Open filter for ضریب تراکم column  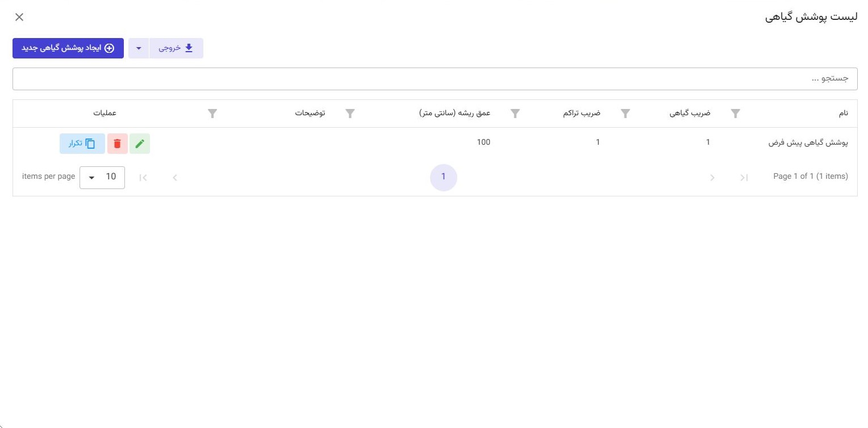pyautogui.click(x=515, y=114)
